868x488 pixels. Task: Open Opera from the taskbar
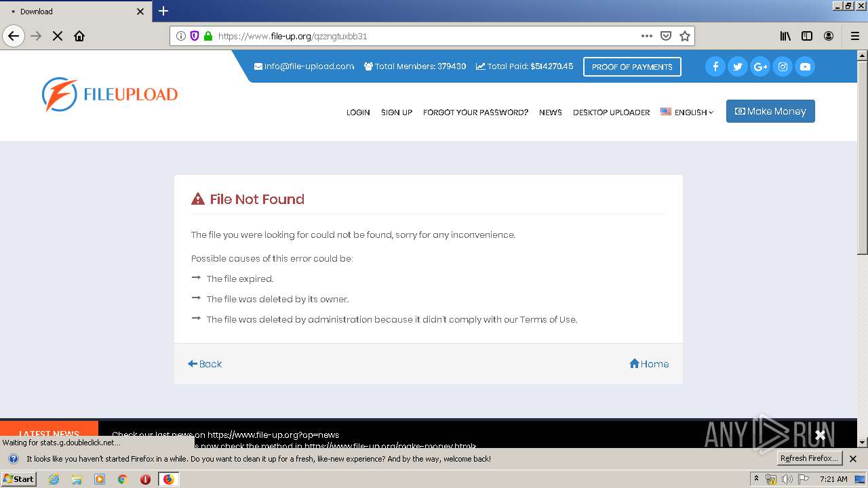[145, 479]
